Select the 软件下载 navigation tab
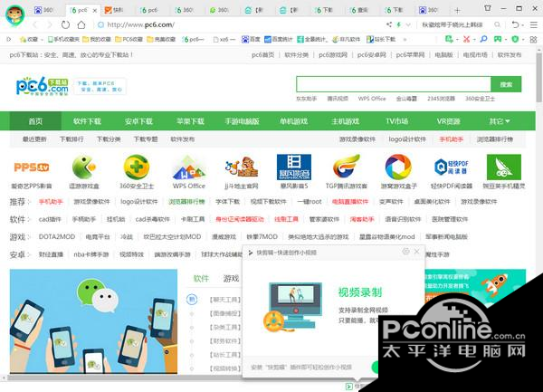543x392 pixels. 87,121
